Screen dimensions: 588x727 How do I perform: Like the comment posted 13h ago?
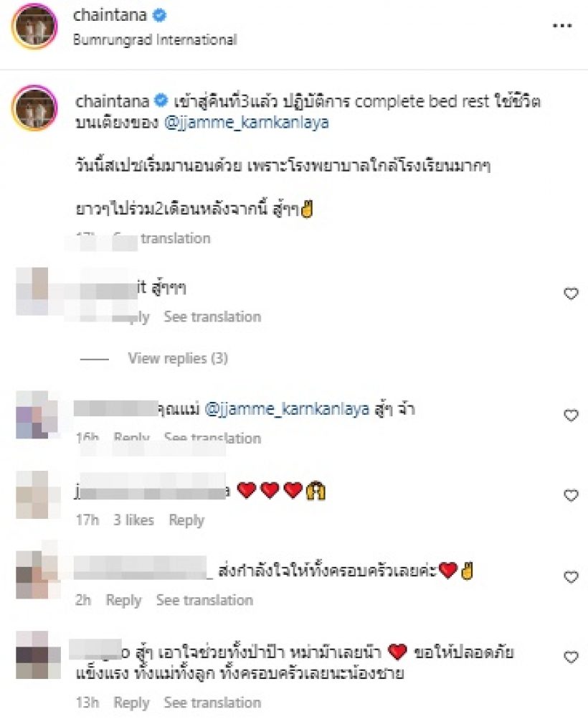[x=571, y=657]
